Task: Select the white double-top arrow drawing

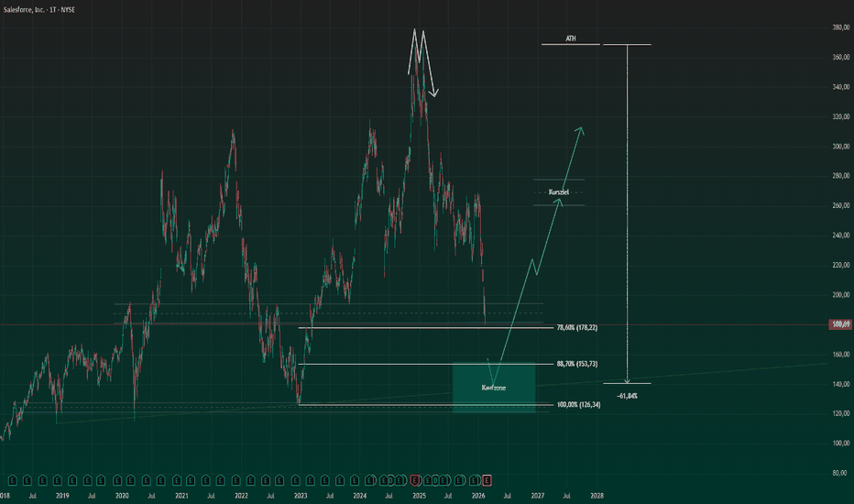Action: (422, 62)
